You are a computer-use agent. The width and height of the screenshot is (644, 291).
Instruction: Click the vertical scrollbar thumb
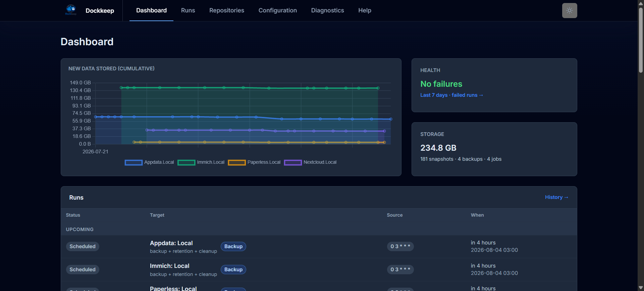point(641,40)
